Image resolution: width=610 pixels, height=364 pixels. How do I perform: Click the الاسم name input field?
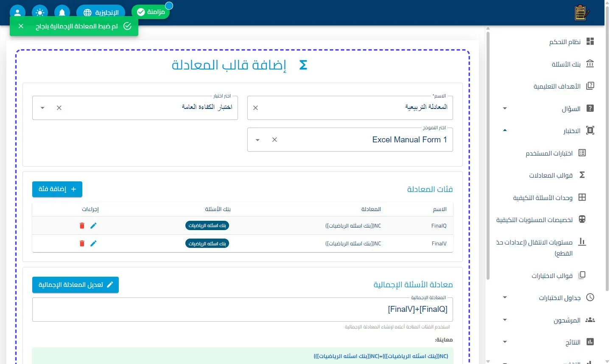(x=350, y=108)
